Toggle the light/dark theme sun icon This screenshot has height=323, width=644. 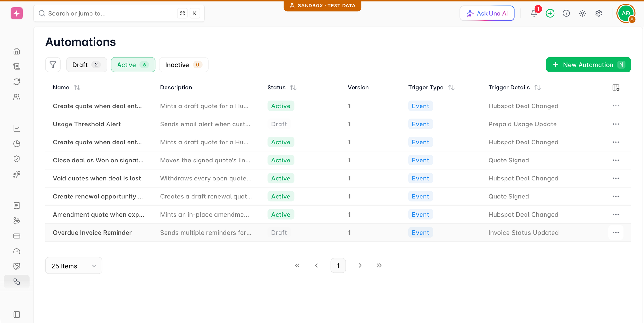tap(582, 13)
